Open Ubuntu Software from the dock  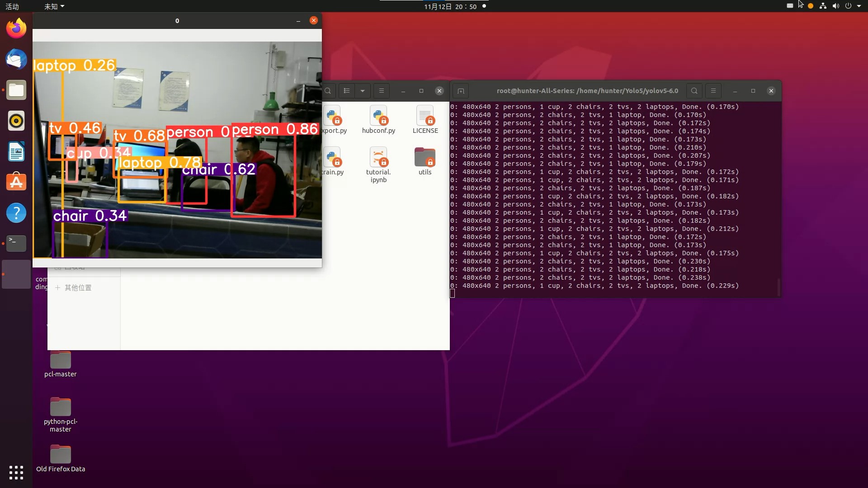coord(16,182)
